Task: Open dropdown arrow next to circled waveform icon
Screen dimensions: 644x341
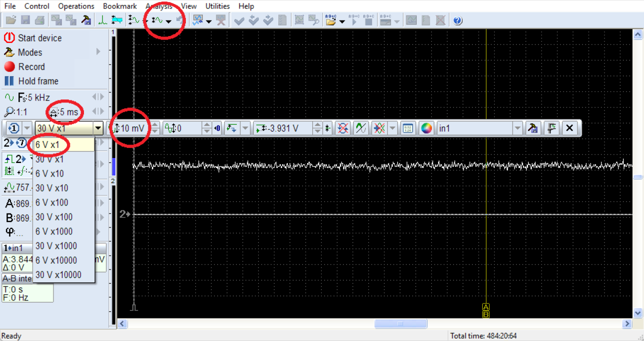Action: (169, 21)
